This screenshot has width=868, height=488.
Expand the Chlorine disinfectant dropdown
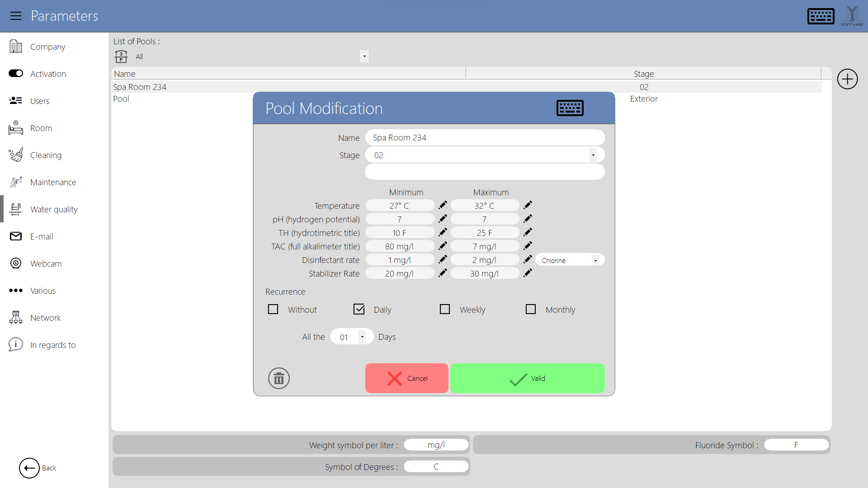click(x=595, y=260)
